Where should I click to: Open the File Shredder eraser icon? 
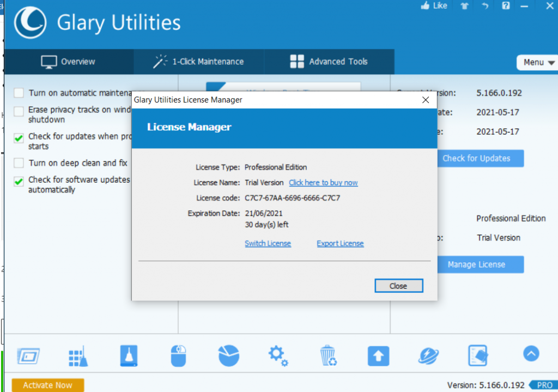477,355
